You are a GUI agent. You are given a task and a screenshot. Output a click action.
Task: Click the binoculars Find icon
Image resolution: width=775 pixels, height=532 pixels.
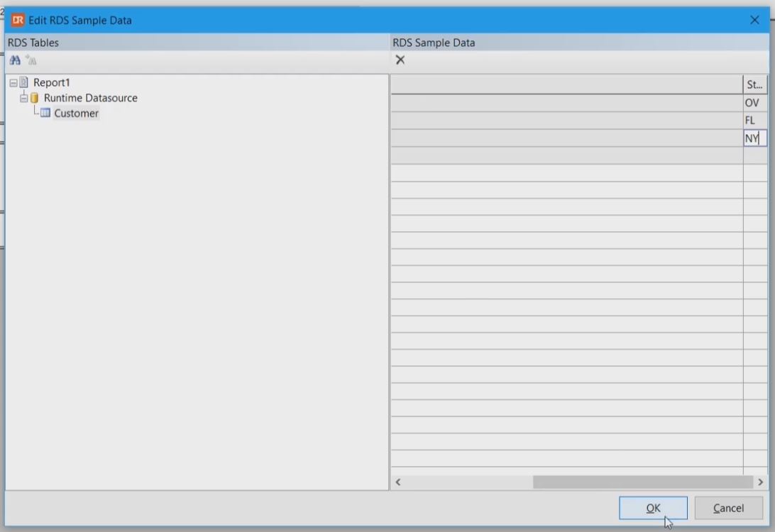point(15,60)
